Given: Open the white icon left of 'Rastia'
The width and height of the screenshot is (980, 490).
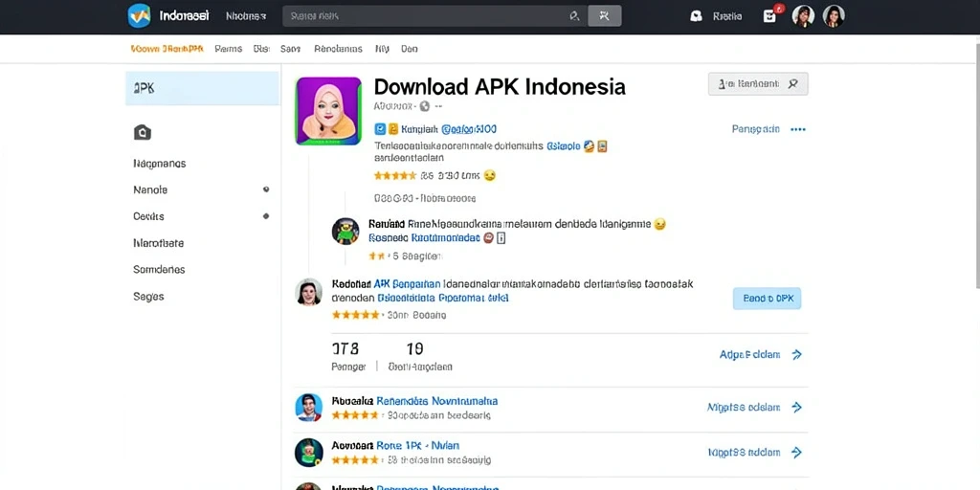Looking at the screenshot, I should [x=697, y=16].
